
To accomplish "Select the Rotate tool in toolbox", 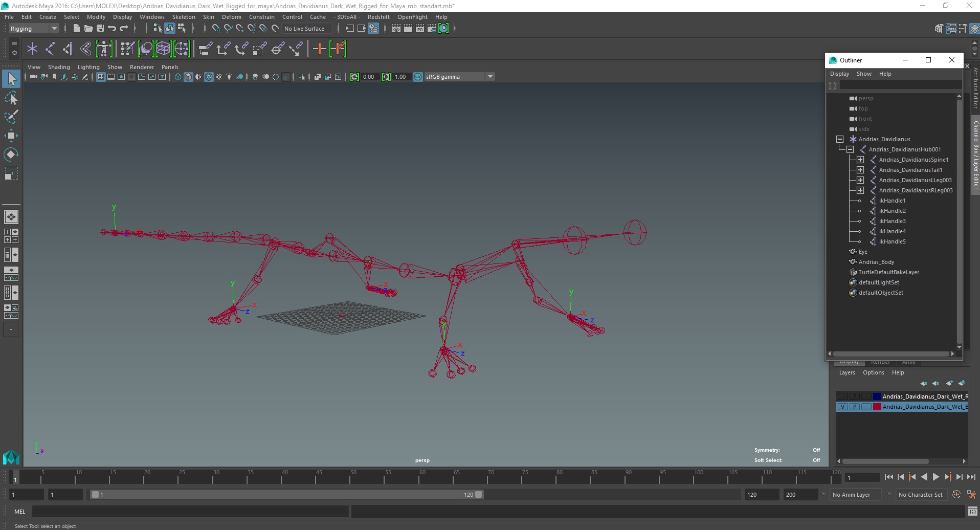I will pos(11,154).
